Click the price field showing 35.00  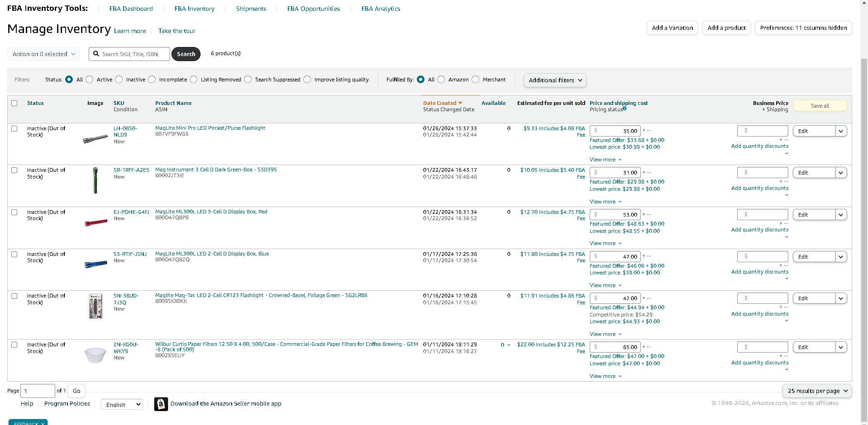pyautogui.click(x=615, y=131)
